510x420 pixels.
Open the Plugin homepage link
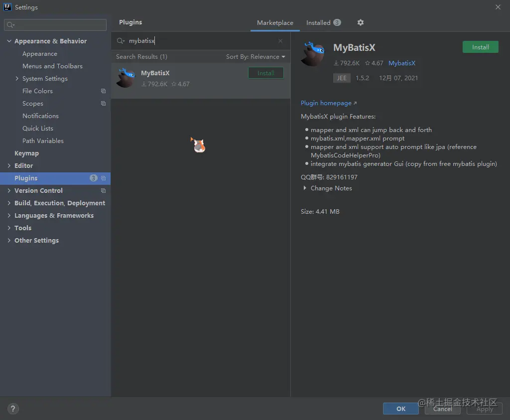(x=329, y=103)
